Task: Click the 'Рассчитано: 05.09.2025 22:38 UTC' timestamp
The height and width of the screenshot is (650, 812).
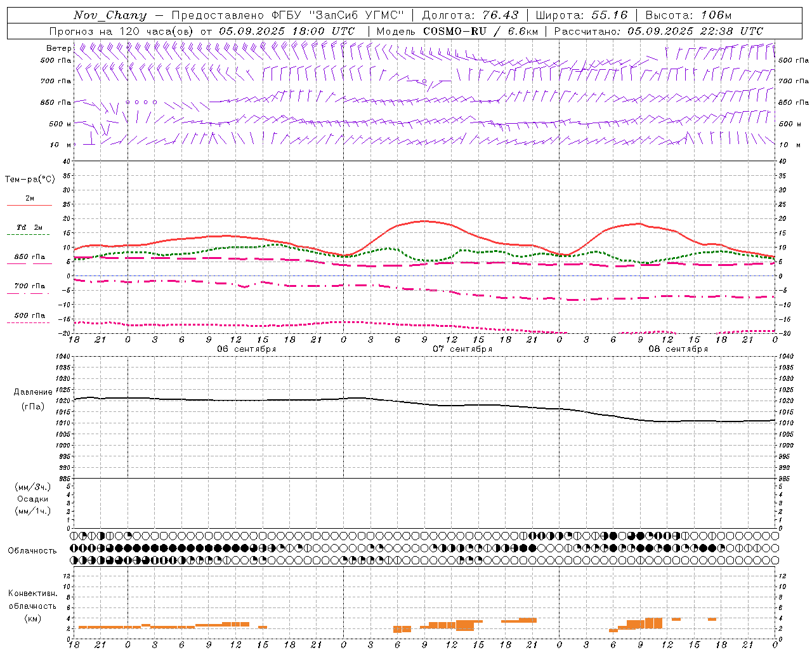Action: coord(658,31)
